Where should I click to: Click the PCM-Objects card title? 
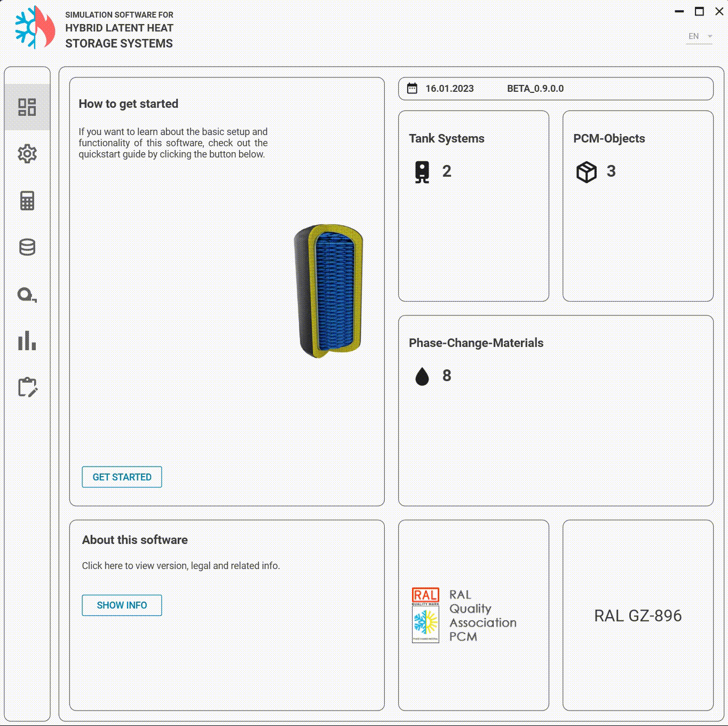point(609,138)
